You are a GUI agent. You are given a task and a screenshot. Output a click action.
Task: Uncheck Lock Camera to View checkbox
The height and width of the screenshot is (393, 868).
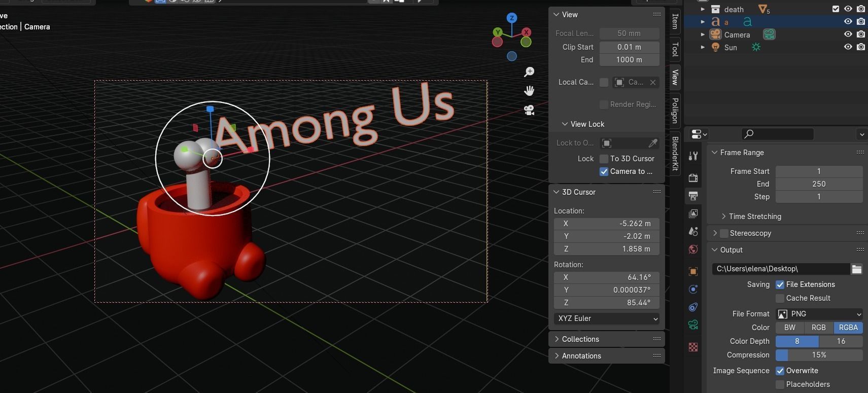(604, 171)
